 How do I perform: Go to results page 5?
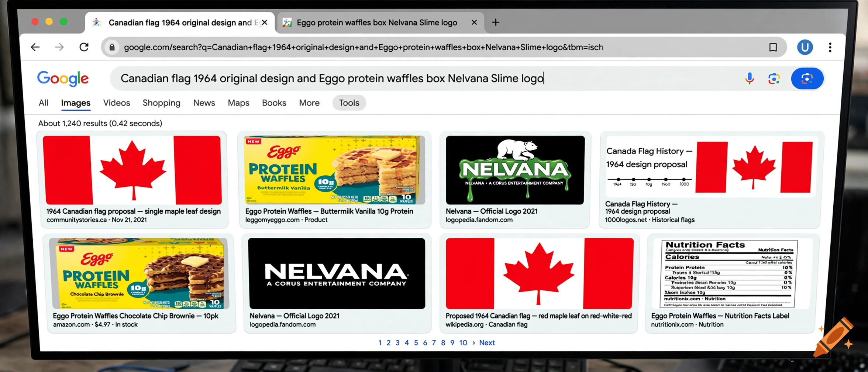pos(416,343)
